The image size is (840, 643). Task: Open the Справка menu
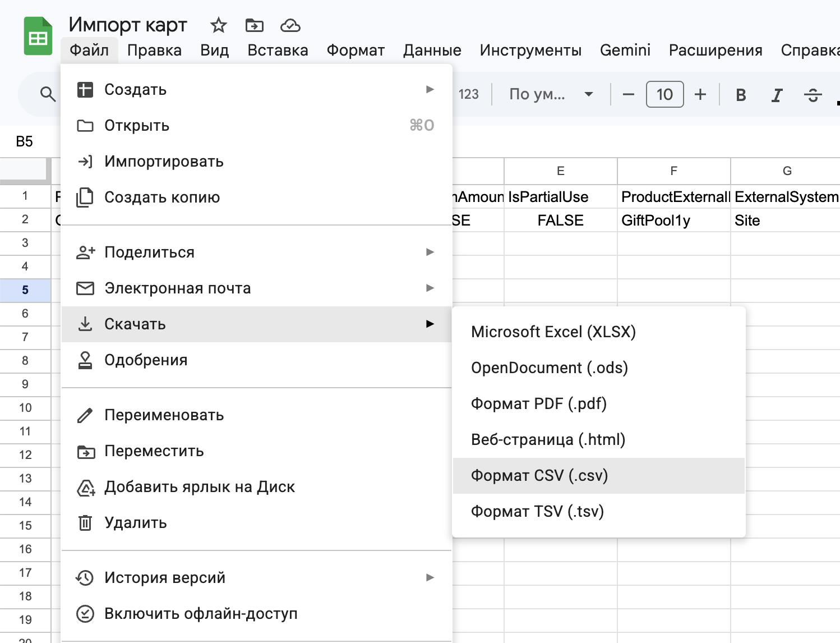point(810,50)
